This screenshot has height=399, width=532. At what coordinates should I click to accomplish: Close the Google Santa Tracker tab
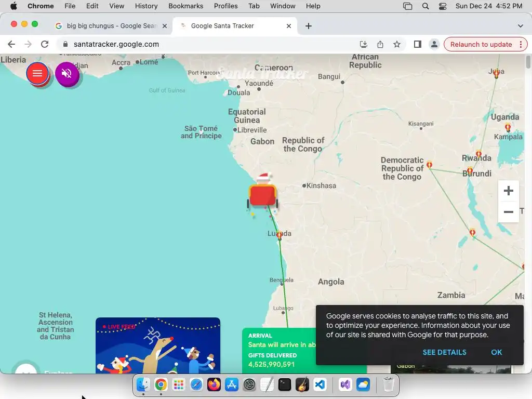[x=289, y=26]
